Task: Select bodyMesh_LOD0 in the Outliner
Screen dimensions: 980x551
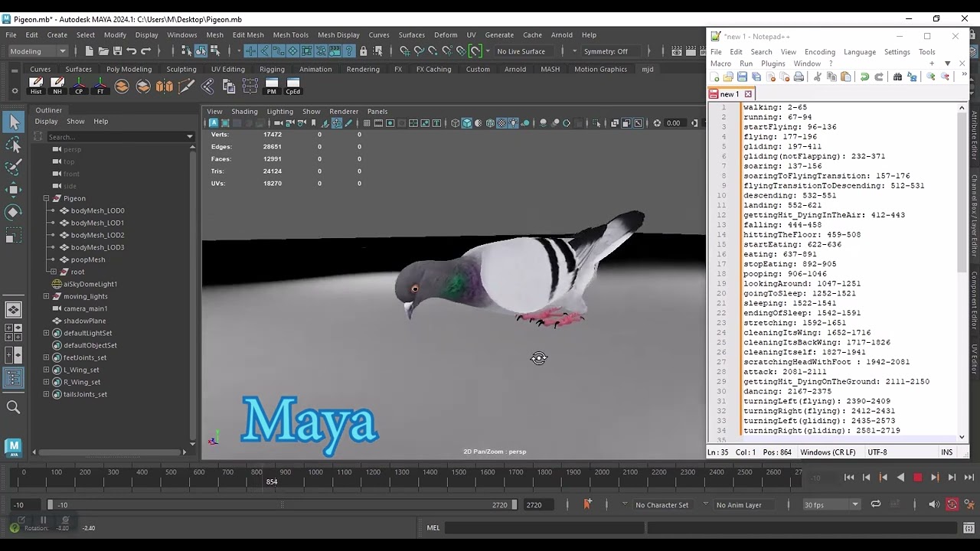Action: click(x=97, y=210)
